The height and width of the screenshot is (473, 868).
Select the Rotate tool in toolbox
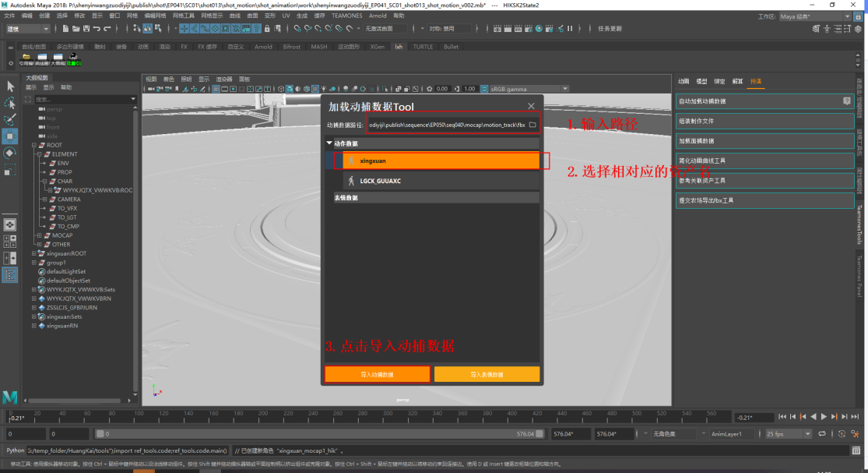(x=10, y=153)
